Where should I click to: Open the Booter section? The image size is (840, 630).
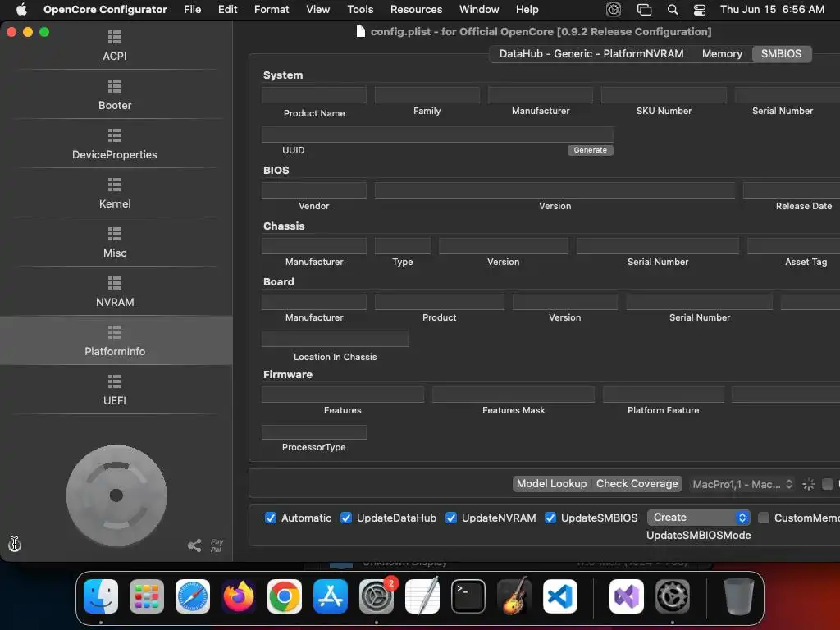pos(115,95)
